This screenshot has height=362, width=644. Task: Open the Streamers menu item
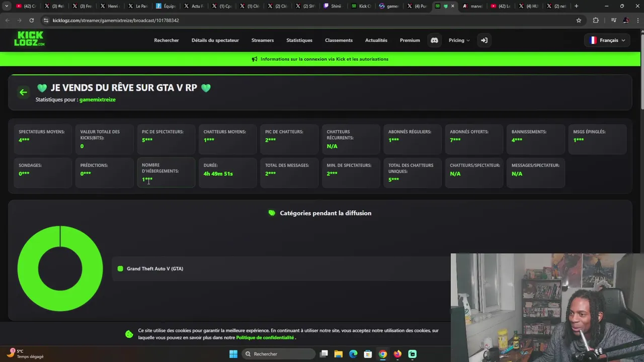263,40
